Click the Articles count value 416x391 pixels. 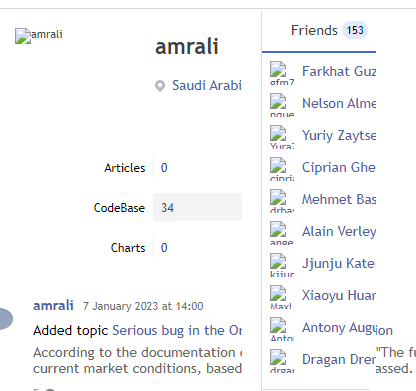[164, 168]
